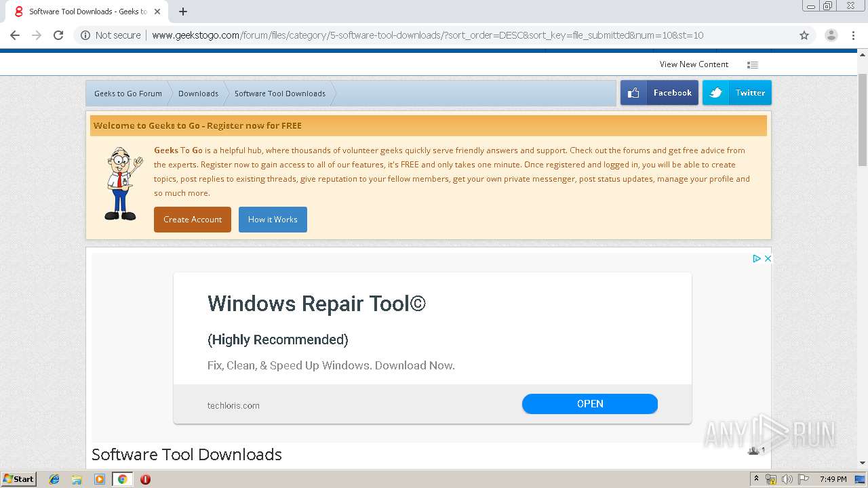Click the Facebook button
868x488 pixels.
(x=659, y=93)
